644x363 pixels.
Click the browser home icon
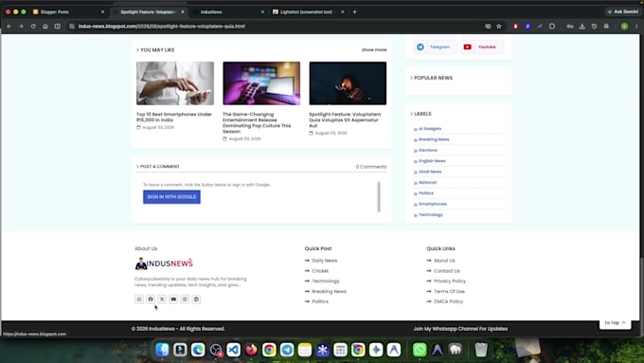(x=45, y=27)
